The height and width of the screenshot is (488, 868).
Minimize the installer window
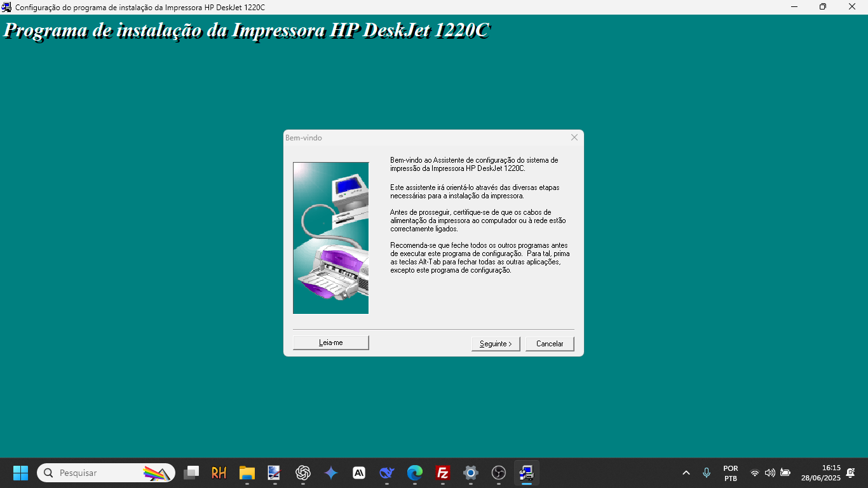click(794, 7)
